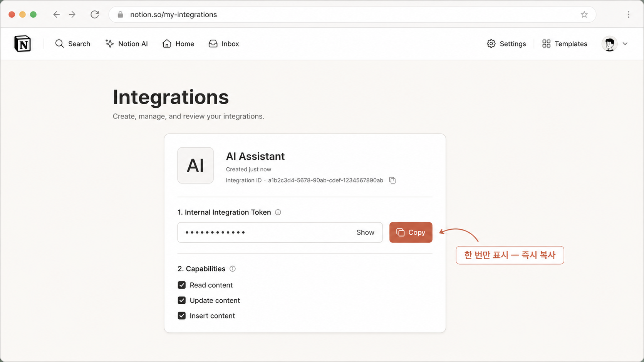Click the AI integration logo thumbnail
This screenshot has height=362, width=644.
pos(196,165)
